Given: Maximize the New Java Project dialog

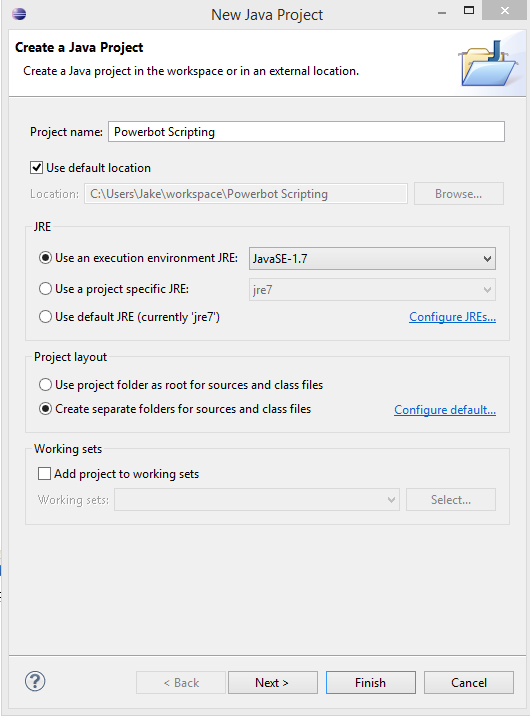Looking at the screenshot, I should pyautogui.click(x=469, y=11).
